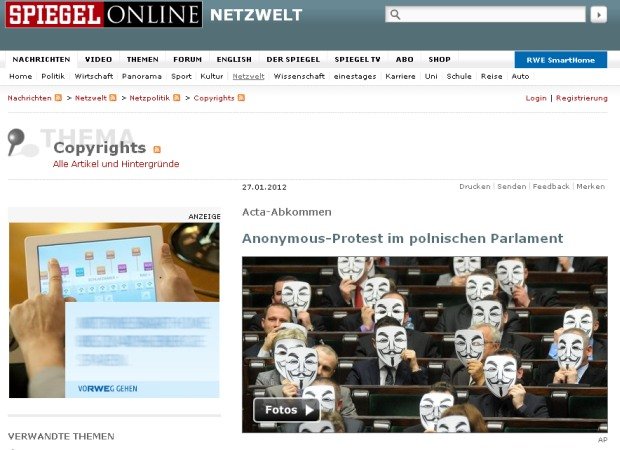This screenshot has height=450, width=620.
Task: Click the magnifier icon in search box
Action: pos(395,15)
